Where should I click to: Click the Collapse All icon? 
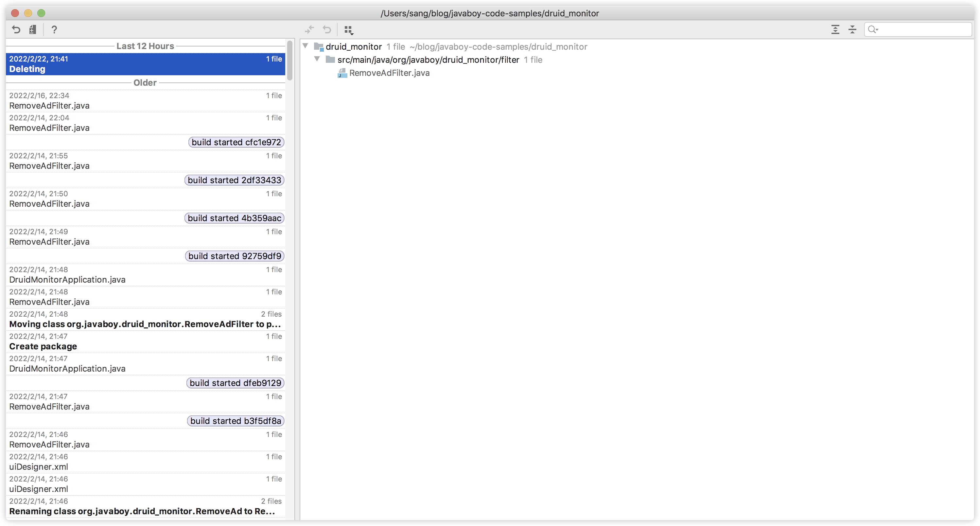point(852,29)
